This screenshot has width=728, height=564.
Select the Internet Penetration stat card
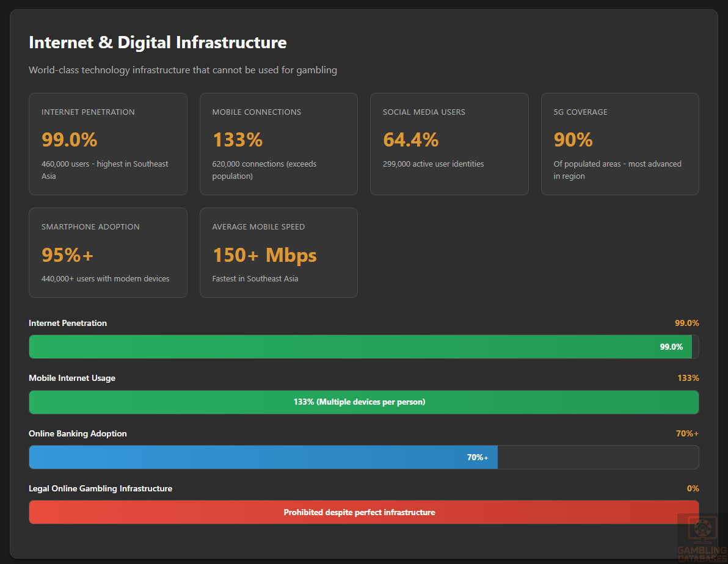tap(107, 144)
